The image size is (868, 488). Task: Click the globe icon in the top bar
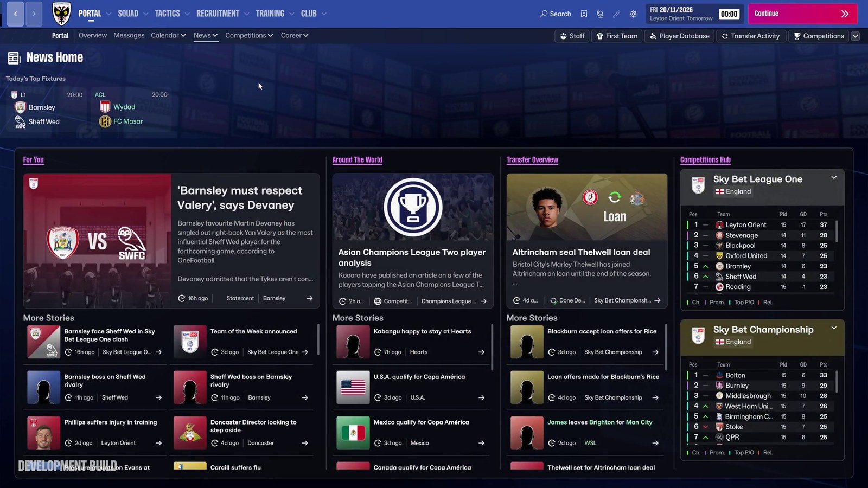[x=600, y=14]
